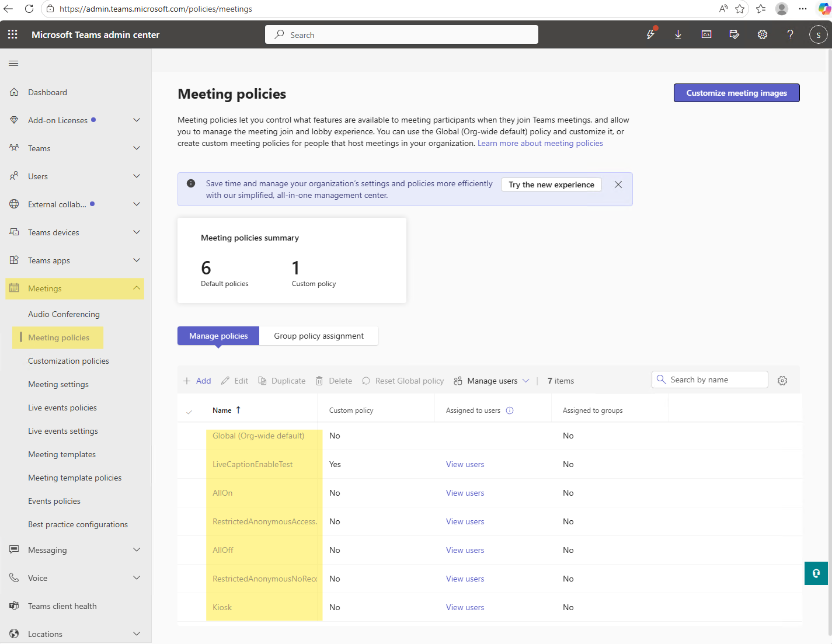Select the LiveCaptionEnableTest policy row
The image size is (832, 644).
click(x=253, y=464)
